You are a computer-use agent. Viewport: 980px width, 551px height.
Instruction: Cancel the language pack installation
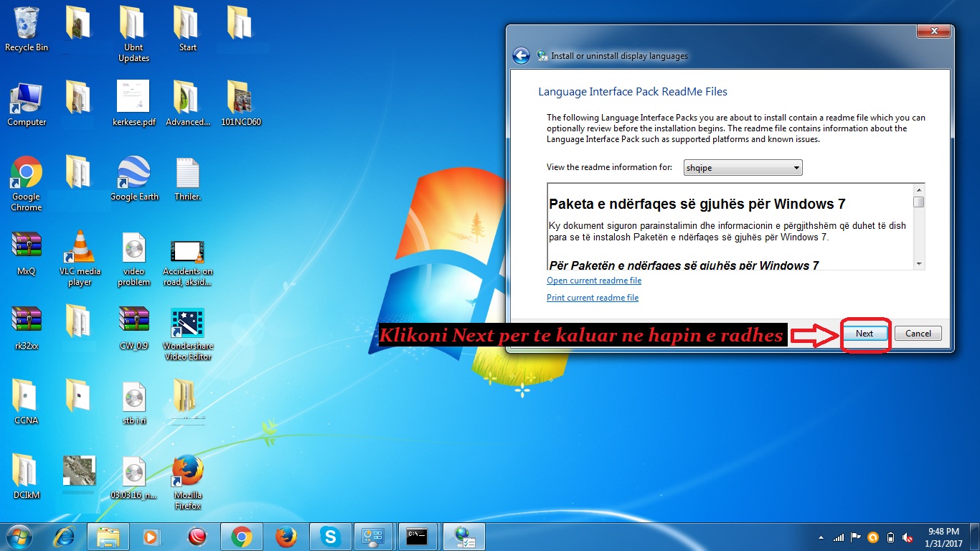tap(918, 334)
